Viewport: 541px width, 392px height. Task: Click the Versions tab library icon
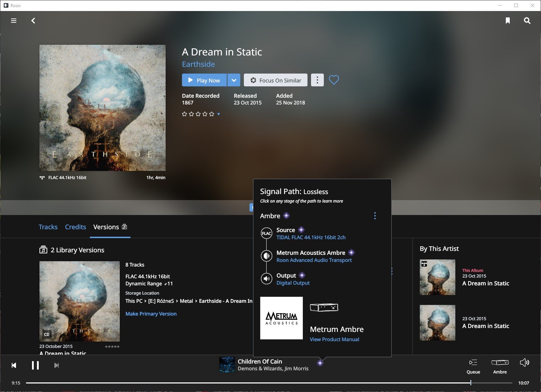click(124, 227)
